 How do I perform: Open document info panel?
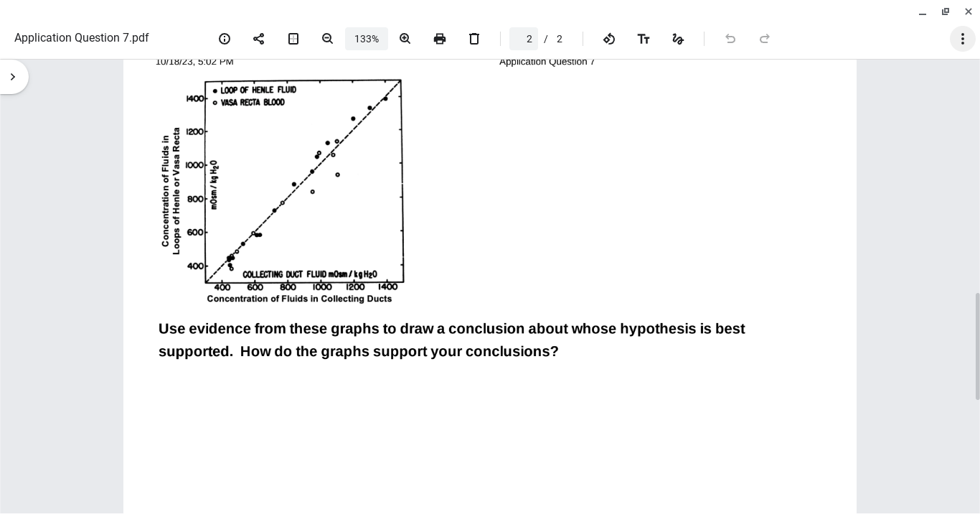click(225, 39)
